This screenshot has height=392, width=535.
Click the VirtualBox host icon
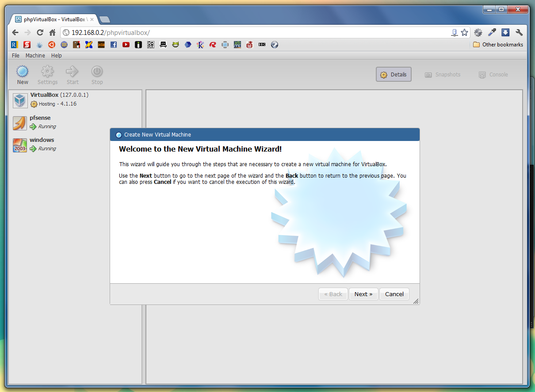point(20,100)
